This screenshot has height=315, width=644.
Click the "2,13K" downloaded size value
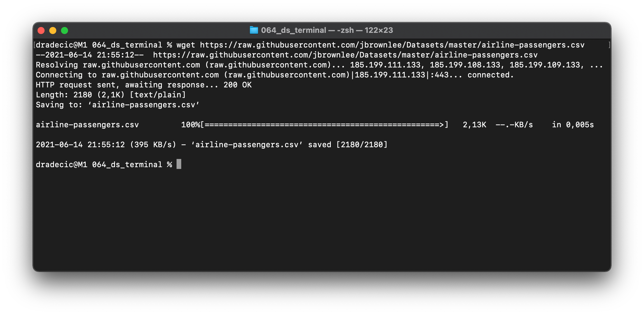[474, 125]
